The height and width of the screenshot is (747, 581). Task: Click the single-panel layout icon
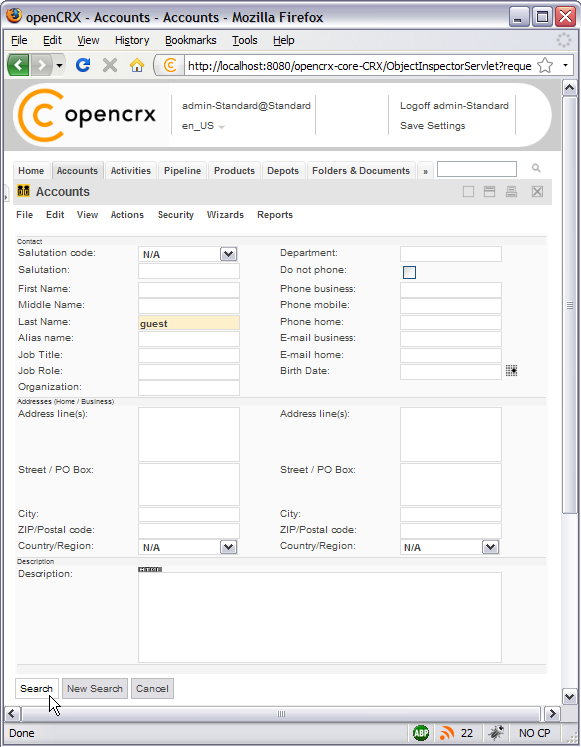(x=469, y=192)
